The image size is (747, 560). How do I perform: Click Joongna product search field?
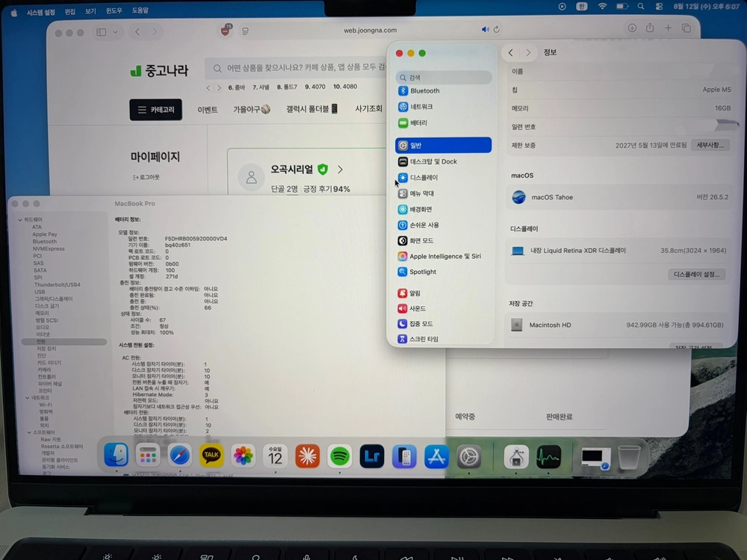(295, 68)
